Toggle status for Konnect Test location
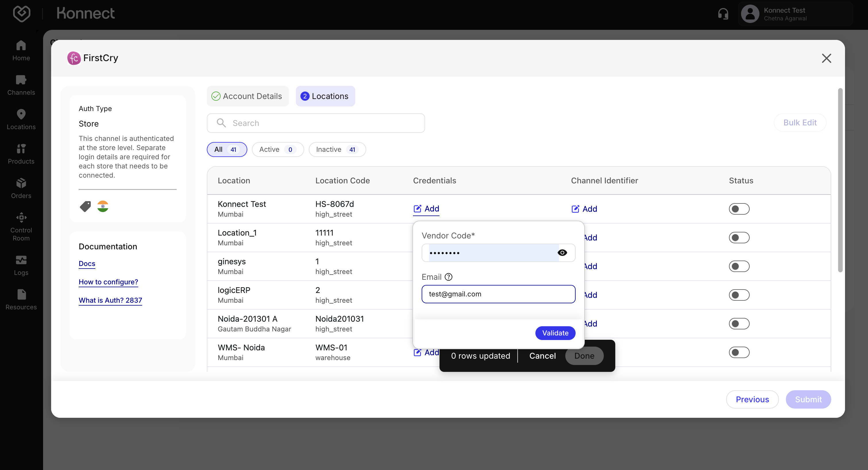The image size is (868, 470). pyautogui.click(x=739, y=209)
